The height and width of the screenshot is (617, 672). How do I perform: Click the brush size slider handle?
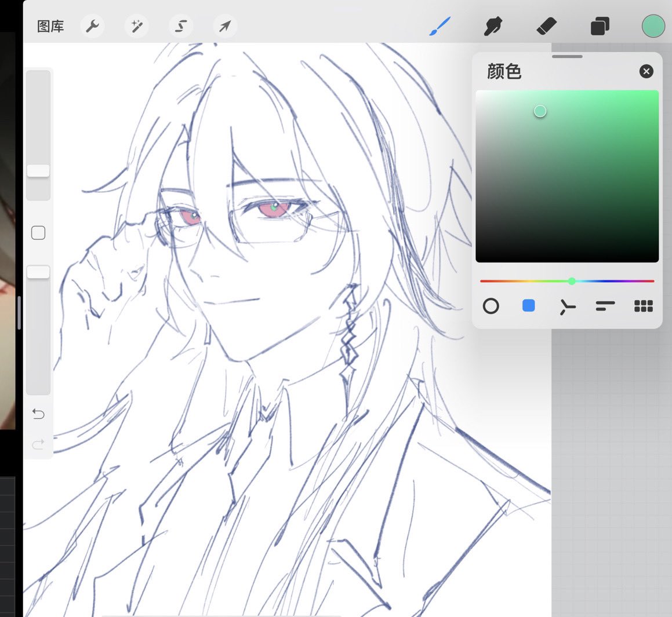38,171
